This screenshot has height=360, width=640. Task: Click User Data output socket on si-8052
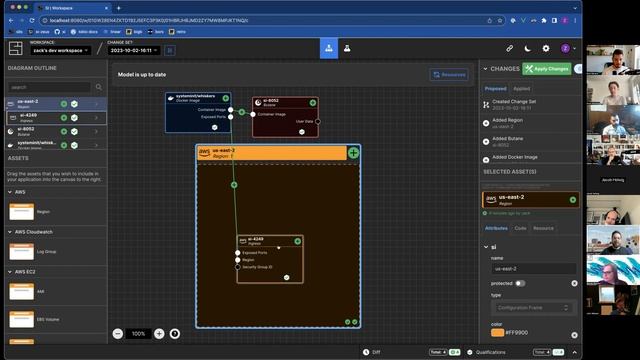[318, 121]
